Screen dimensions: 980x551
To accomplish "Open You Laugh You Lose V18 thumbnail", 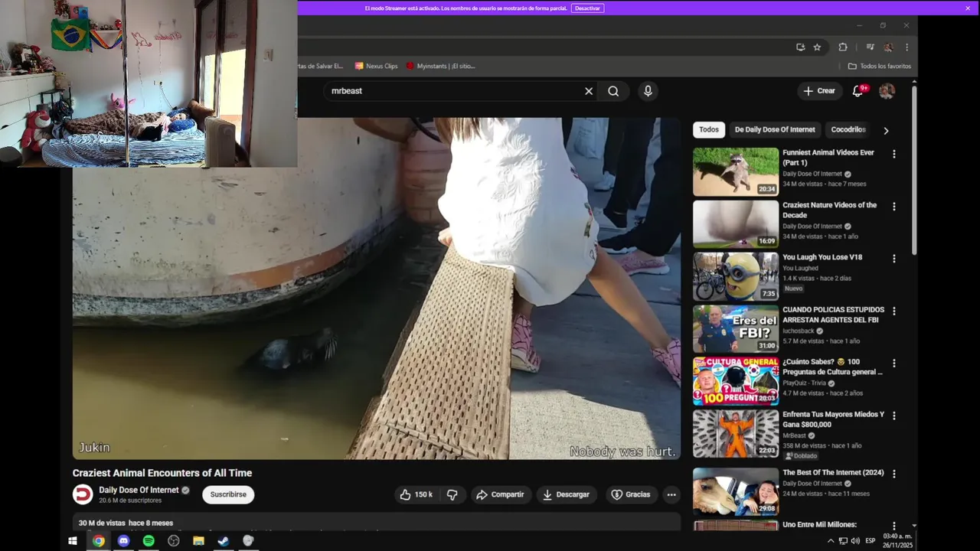I will [736, 277].
